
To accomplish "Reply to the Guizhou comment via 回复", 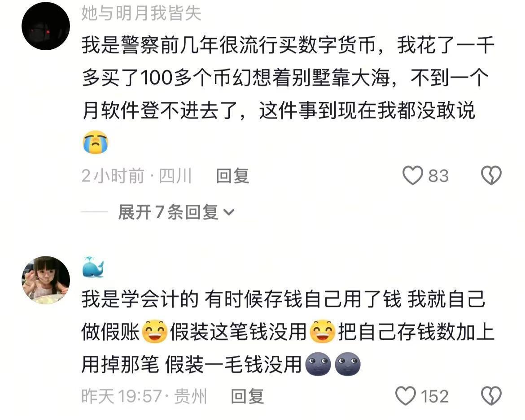I will click(x=247, y=396).
